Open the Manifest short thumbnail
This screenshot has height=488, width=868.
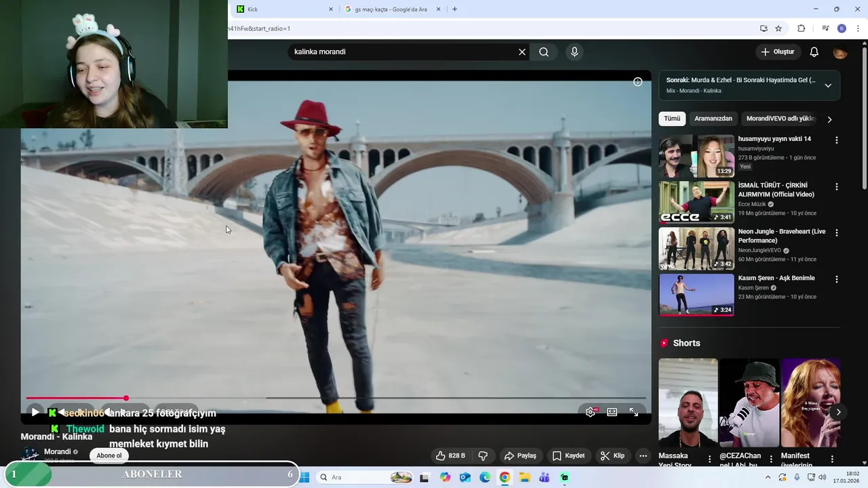[x=810, y=403]
